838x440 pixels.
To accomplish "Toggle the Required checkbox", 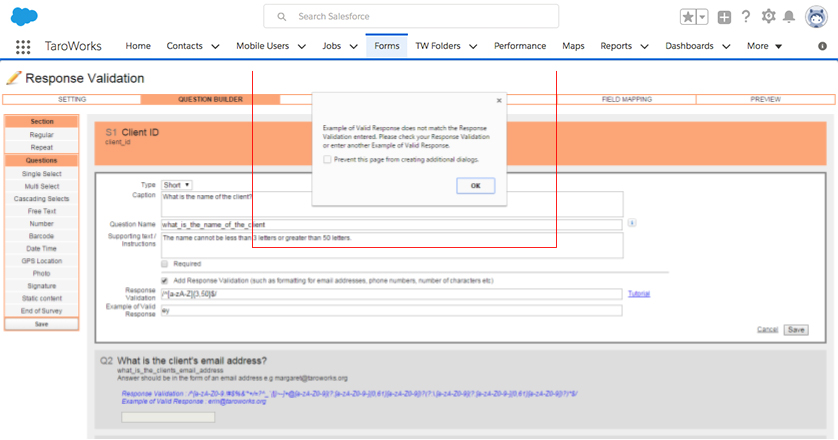I will pyautogui.click(x=165, y=264).
